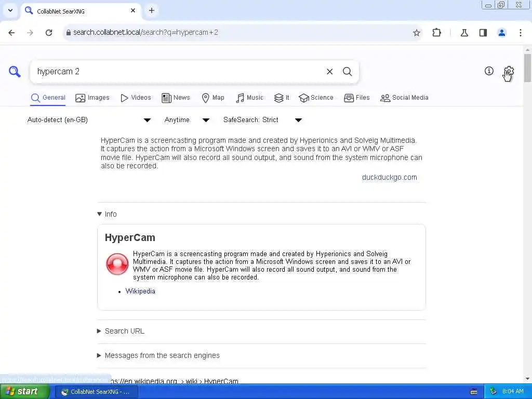This screenshot has width=532, height=399.
Task: Expand Messages from the search engines
Action: [x=158, y=355]
